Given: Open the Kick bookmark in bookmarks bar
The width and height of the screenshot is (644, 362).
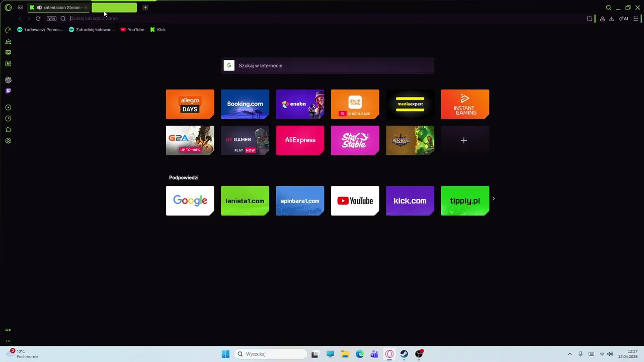Looking at the screenshot, I should pos(157,30).
